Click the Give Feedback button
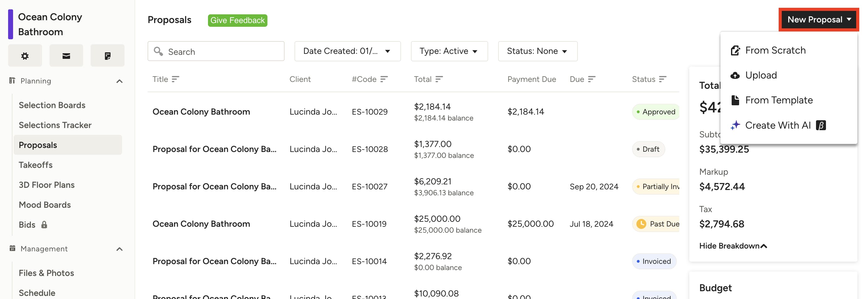868x299 pixels. (237, 21)
